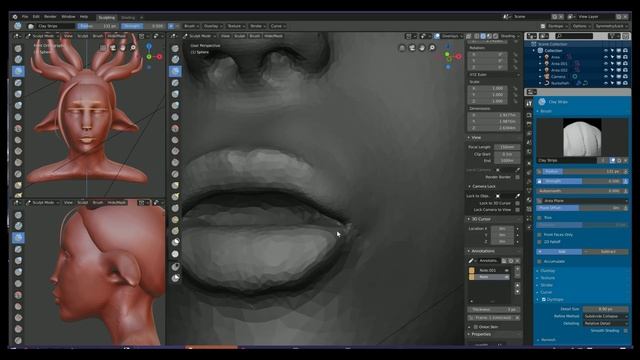Toggle Lock to 3D Cursor checkbox
Viewport: 640px width, 360px height.
(517, 203)
